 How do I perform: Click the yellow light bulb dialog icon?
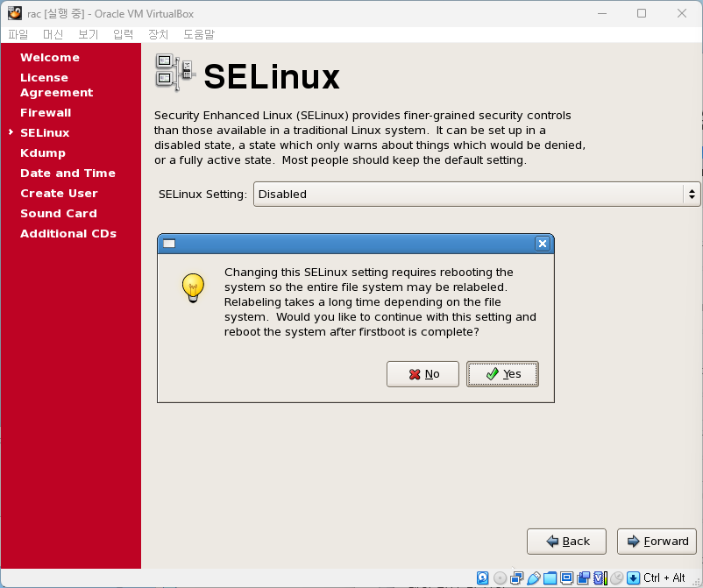coord(193,287)
